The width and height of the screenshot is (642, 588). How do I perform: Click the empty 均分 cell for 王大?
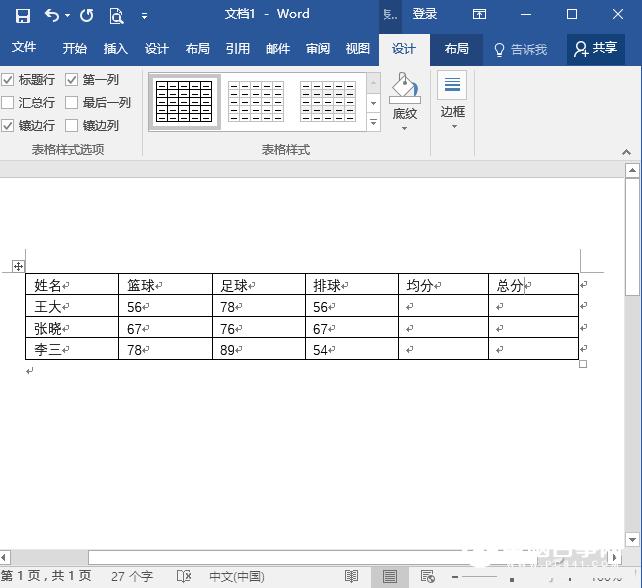(443, 306)
